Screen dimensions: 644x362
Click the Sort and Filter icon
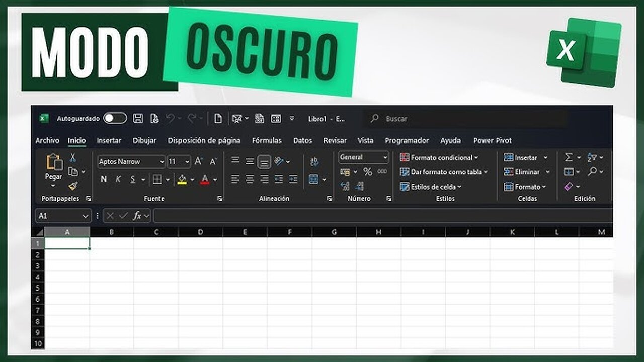tap(592, 158)
